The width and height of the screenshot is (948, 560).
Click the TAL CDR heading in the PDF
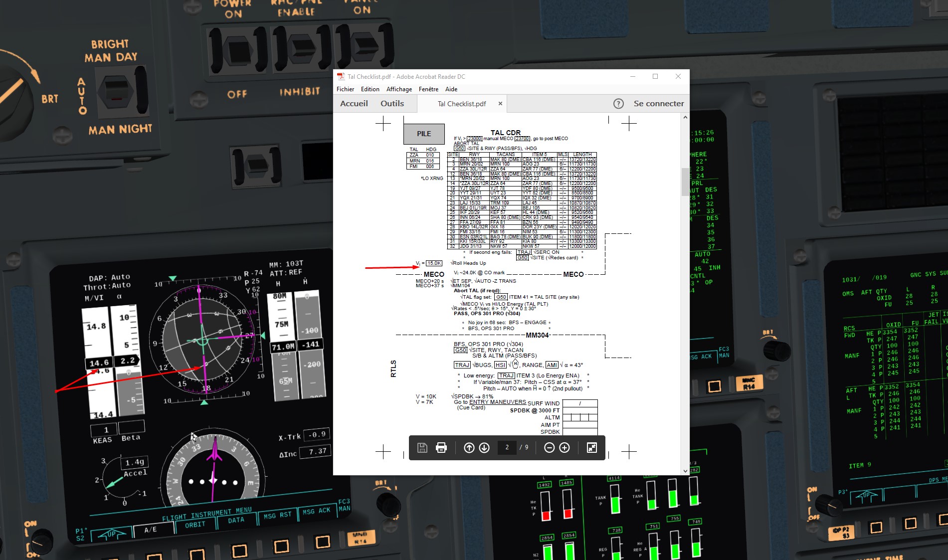point(505,133)
